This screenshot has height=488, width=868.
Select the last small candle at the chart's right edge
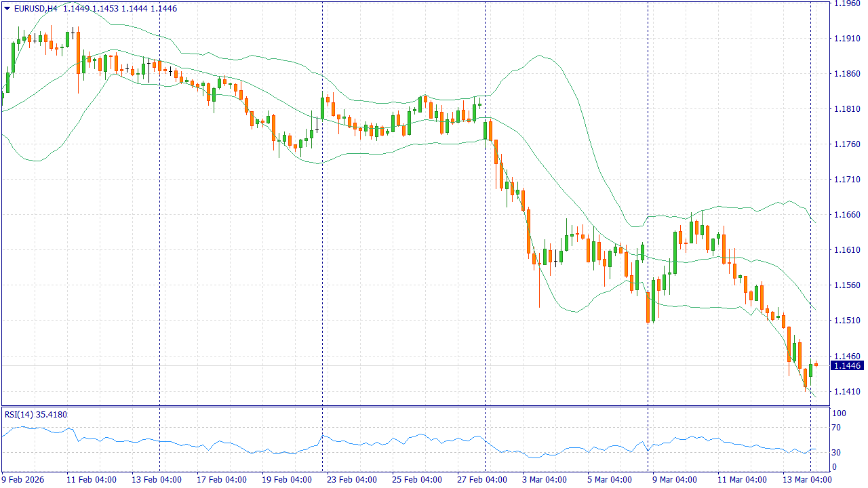(816, 365)
